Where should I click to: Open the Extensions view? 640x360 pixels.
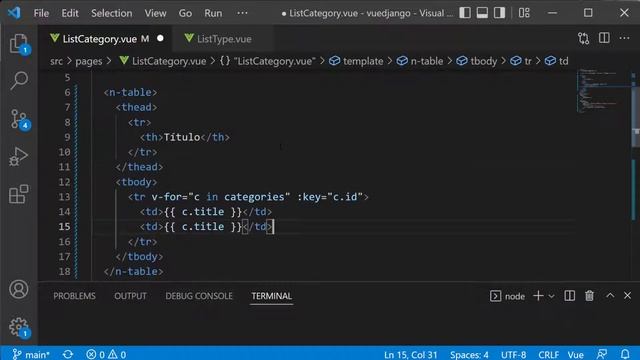19,194
